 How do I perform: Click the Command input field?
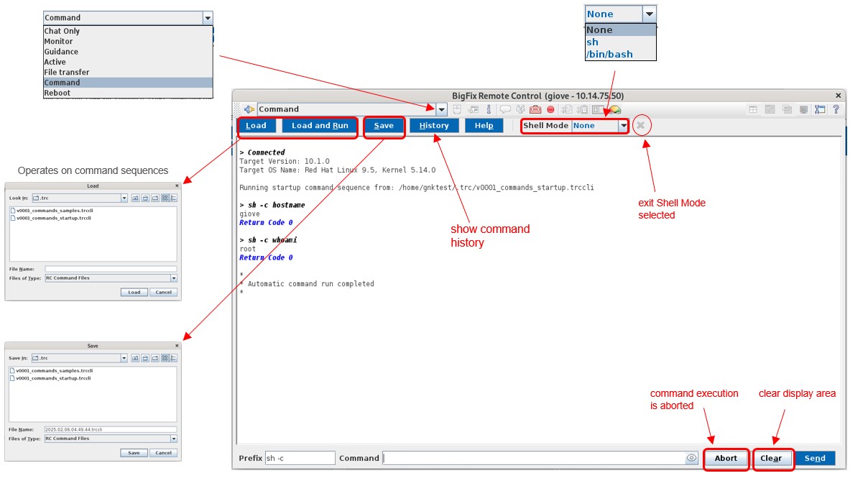533,458
